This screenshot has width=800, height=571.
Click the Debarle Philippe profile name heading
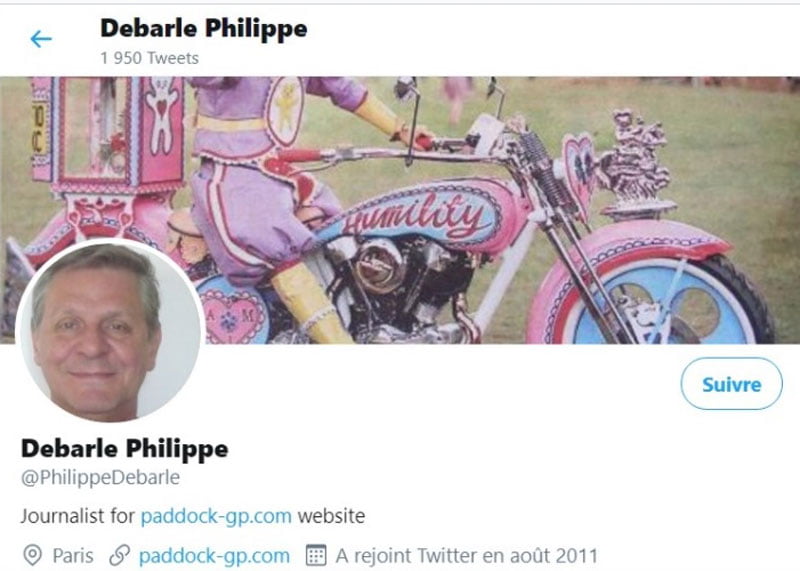[x=124, y=449]
